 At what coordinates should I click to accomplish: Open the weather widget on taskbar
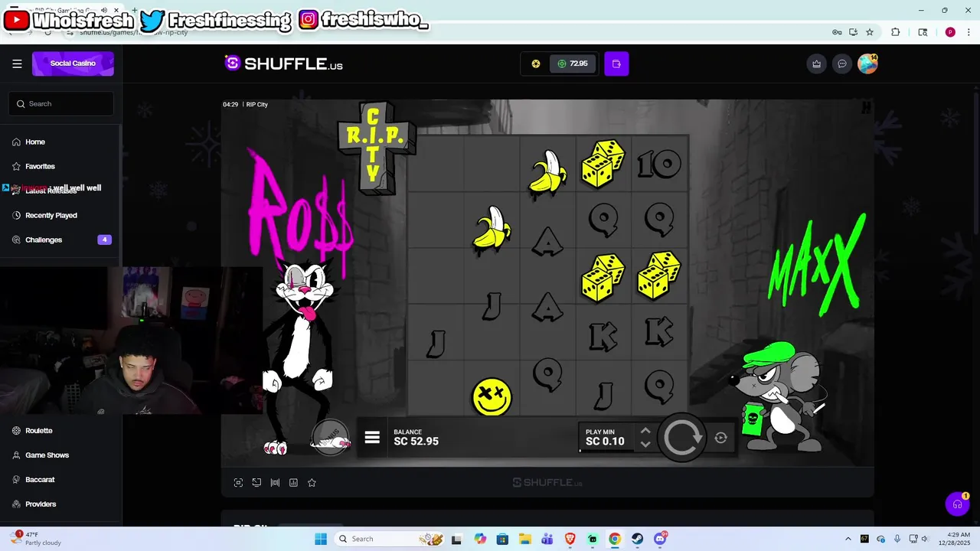[34, 539]
